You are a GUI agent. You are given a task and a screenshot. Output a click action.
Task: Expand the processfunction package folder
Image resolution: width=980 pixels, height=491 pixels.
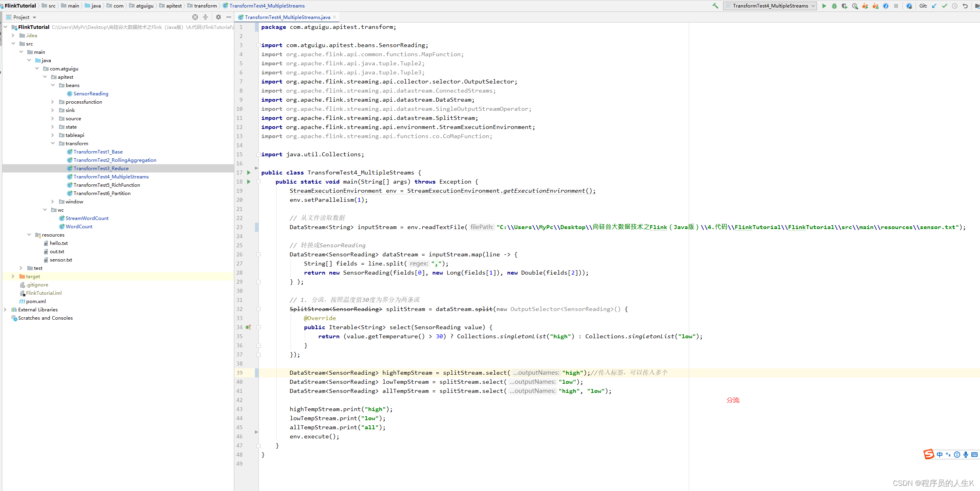[53, 102]
